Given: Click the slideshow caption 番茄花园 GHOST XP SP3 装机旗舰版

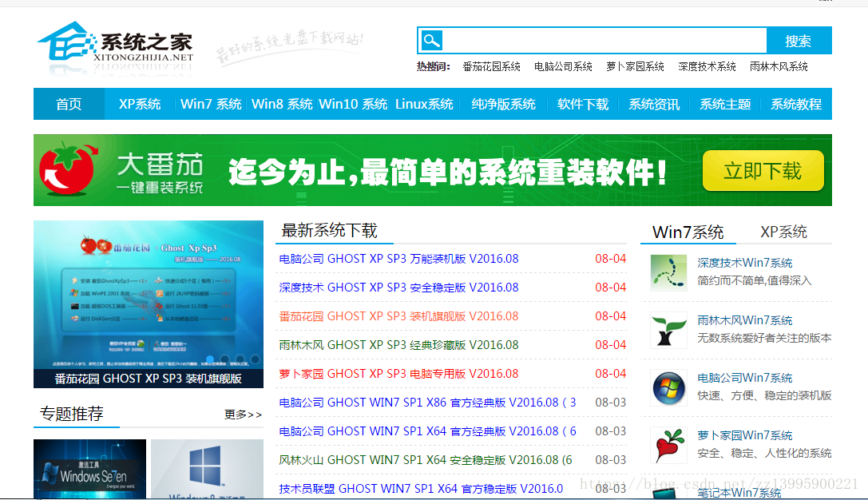Looking at the screenshot, I should click(149, 379).
